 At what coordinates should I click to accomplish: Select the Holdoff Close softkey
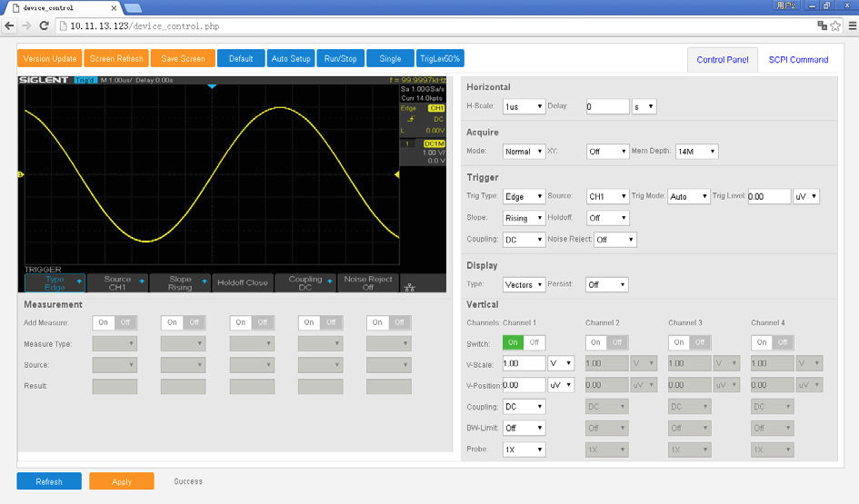click(243, 283)
